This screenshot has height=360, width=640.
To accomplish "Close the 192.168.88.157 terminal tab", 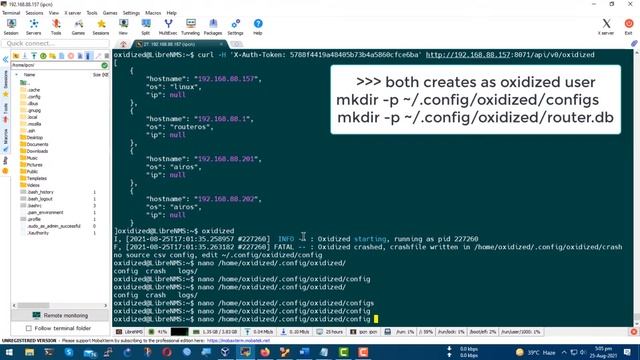I will 222,44.
